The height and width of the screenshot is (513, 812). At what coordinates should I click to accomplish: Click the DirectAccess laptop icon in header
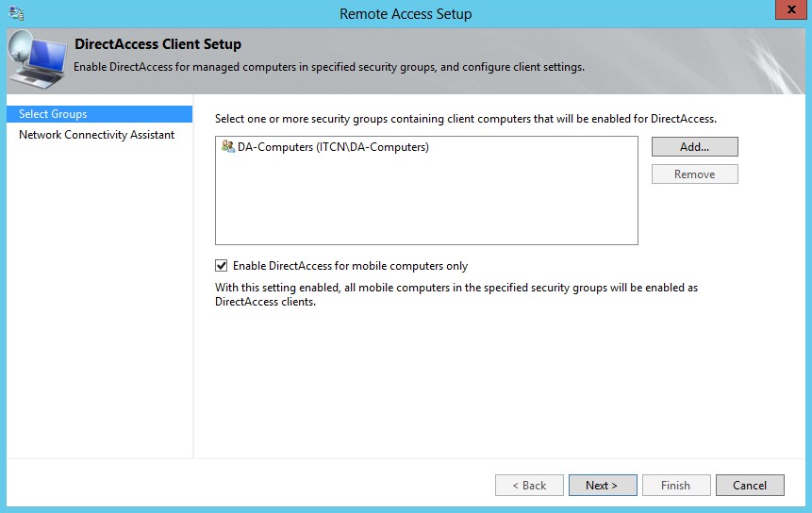pyautogui.click(x=37, y=61)
